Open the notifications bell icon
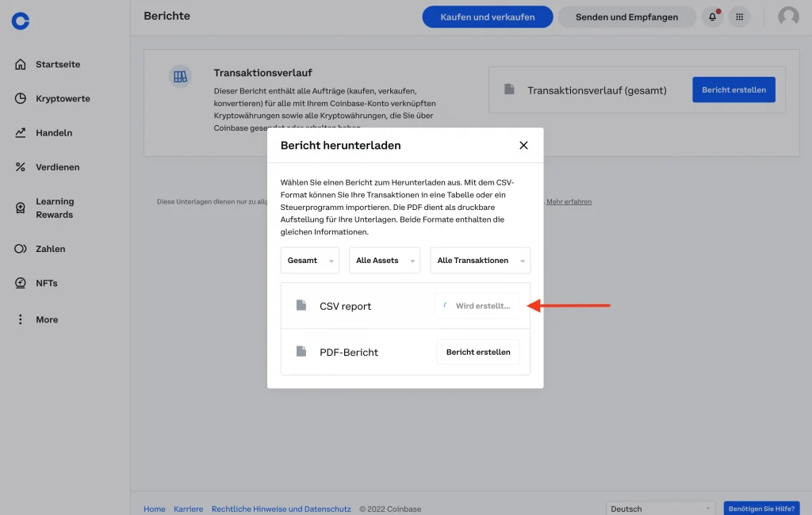The height and width of the screenshot is (515, 812). [x=712, y=17]
